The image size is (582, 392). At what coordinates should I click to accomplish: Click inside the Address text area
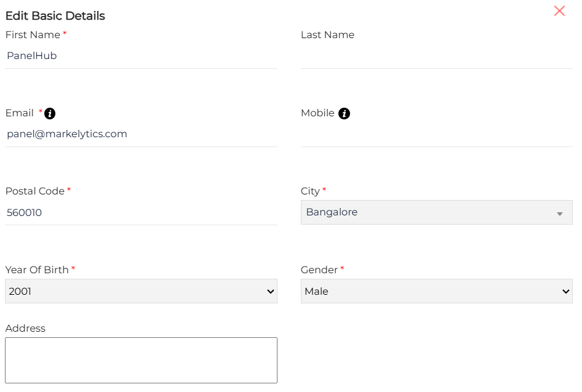(x=141, y=360)
